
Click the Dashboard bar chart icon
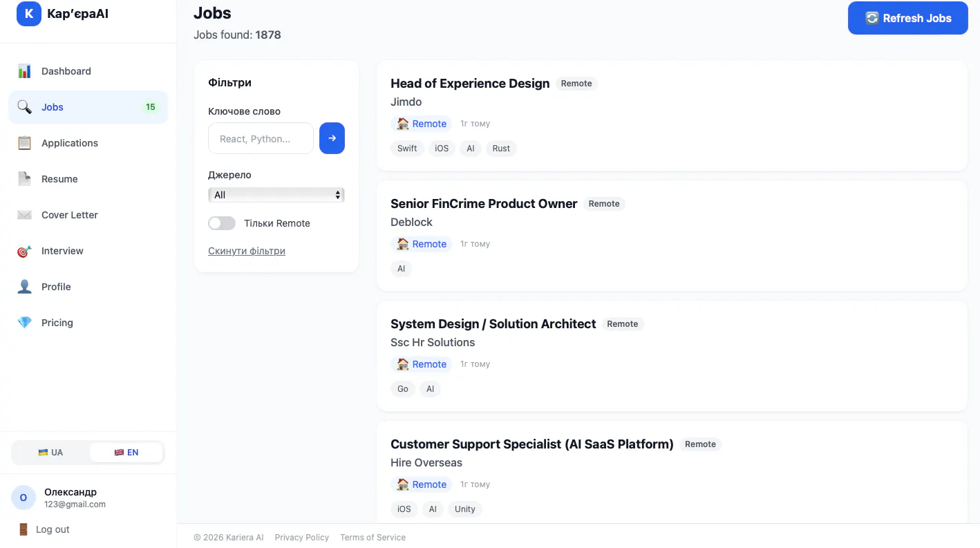(24, 71)
